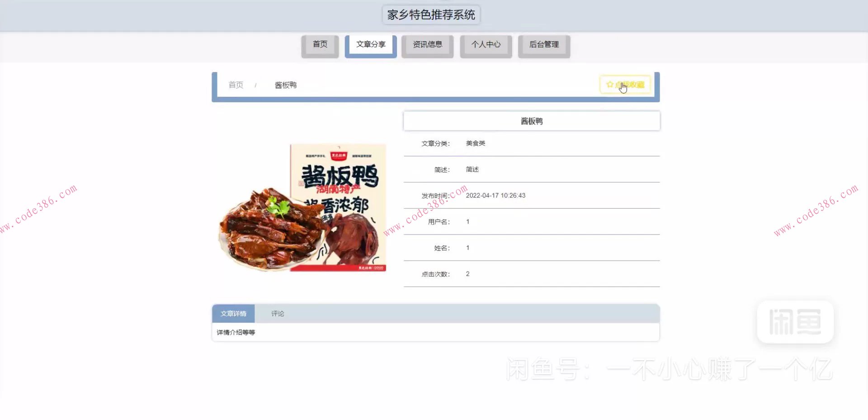Click the publish time 2022-04-17 text
Viewport: 868px width, 420px height.
point(495,196)
